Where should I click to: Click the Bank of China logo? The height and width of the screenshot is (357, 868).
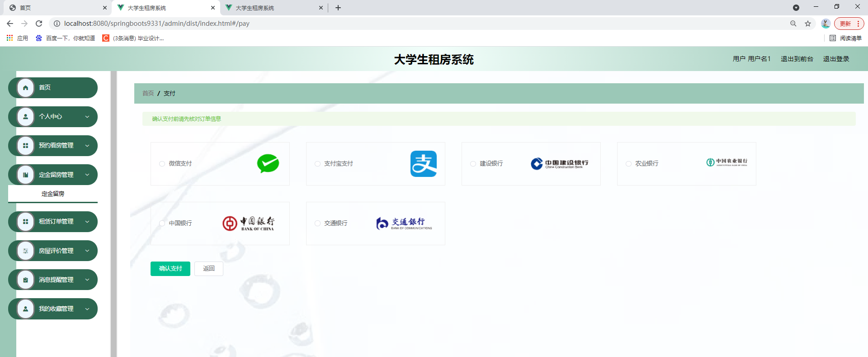point(248,224)
